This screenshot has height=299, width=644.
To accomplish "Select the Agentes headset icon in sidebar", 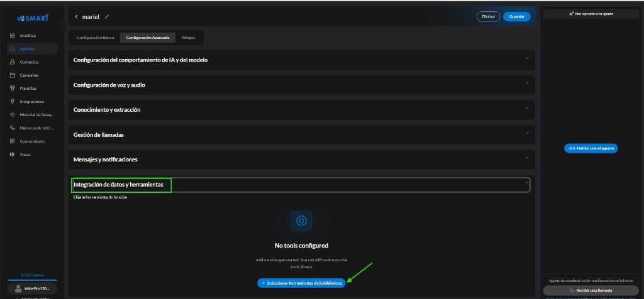I will click(x=13, y=49).
